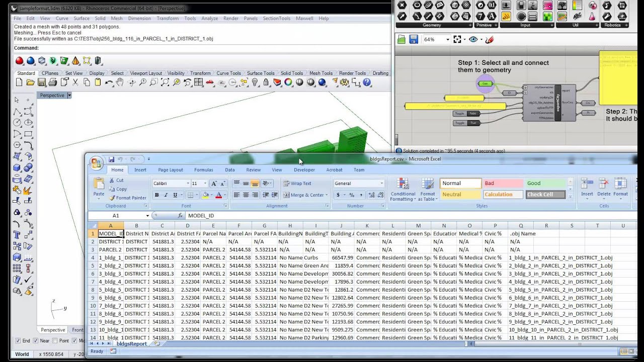The image size is (644, 362).
Task: Open the Grasshopper green folder icon
Action: coord(401,39)
